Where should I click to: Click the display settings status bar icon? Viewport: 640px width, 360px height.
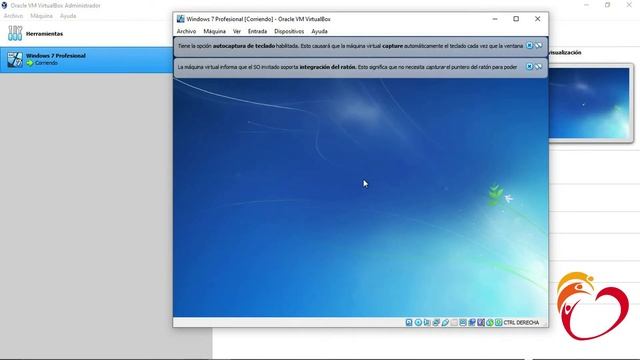pos(463,322)
